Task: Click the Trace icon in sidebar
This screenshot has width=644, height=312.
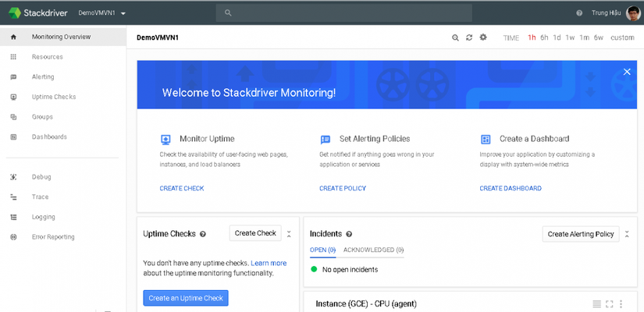Action: tap(13, 197)
